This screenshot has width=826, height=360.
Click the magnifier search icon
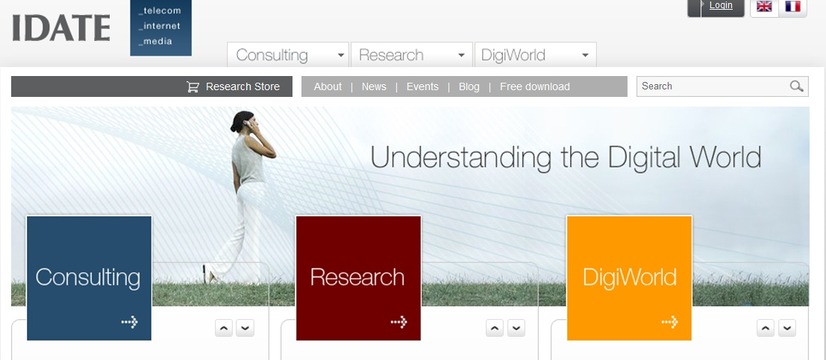click(796, 86)
